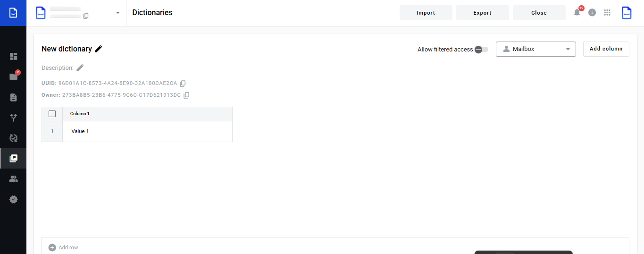The height and width of the screenshot is (254, 644).
Task: Click the Column 1 header
Action: click(80, 114)
